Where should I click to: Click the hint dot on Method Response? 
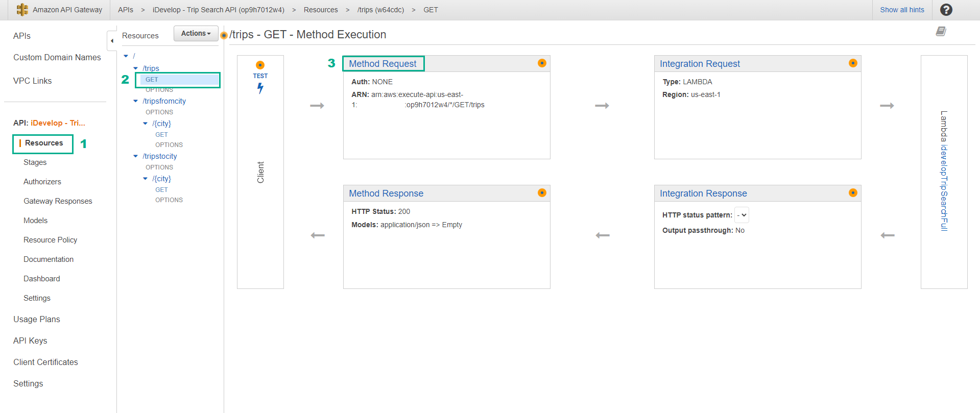[542, 192]
